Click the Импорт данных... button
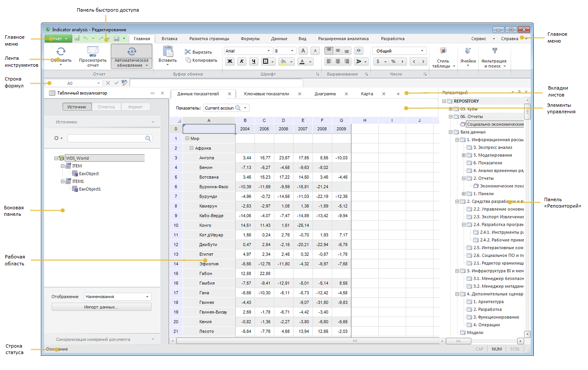 102,307
